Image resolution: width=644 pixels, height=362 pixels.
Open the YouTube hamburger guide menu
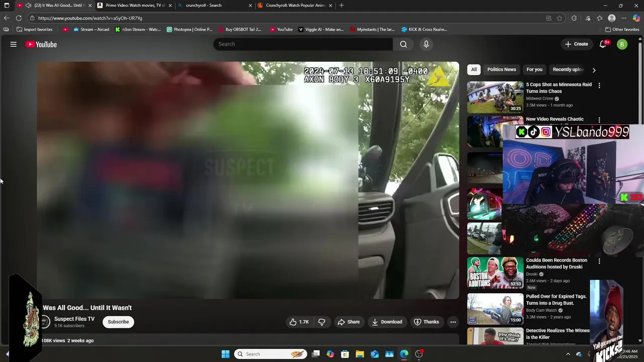click(x=14, y=44)
